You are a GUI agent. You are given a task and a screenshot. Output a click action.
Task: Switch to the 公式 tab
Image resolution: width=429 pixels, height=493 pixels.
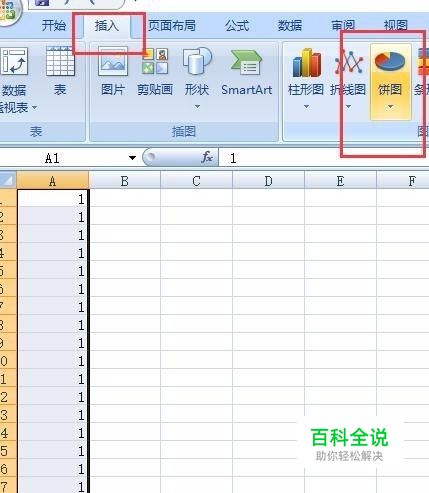pos(237,25)
